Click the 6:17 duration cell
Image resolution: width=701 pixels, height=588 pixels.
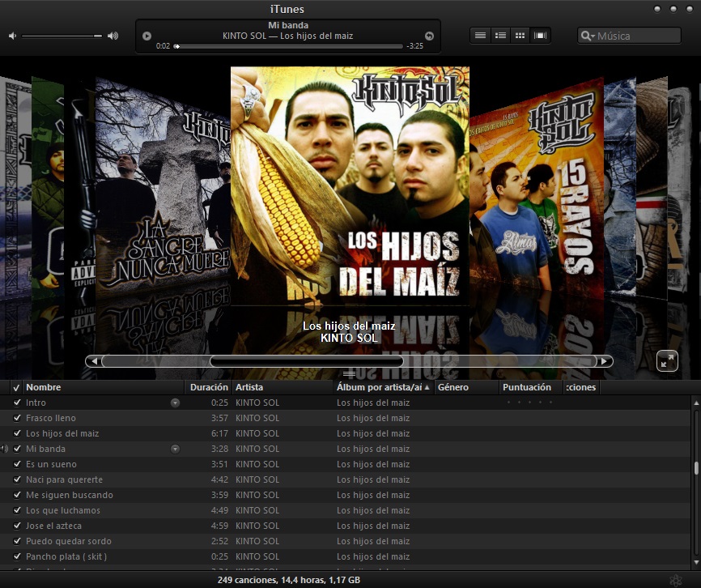(219, 433)
